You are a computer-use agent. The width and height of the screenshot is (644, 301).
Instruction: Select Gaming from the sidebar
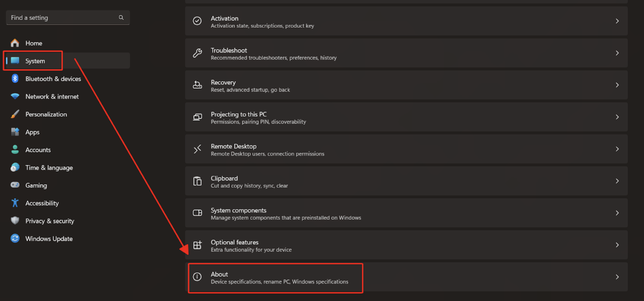[36, 186]
